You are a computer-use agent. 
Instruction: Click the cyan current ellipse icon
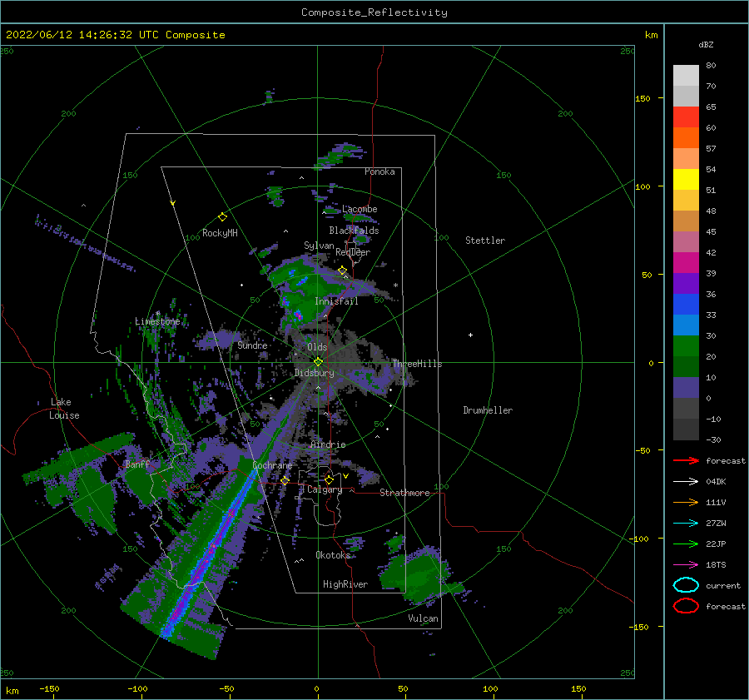(686, 585)
